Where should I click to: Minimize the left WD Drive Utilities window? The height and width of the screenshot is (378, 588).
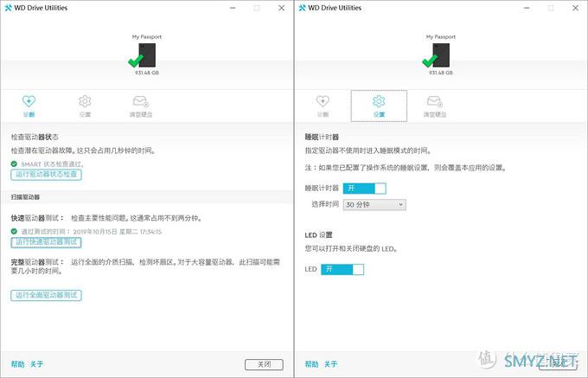(233, 8)
